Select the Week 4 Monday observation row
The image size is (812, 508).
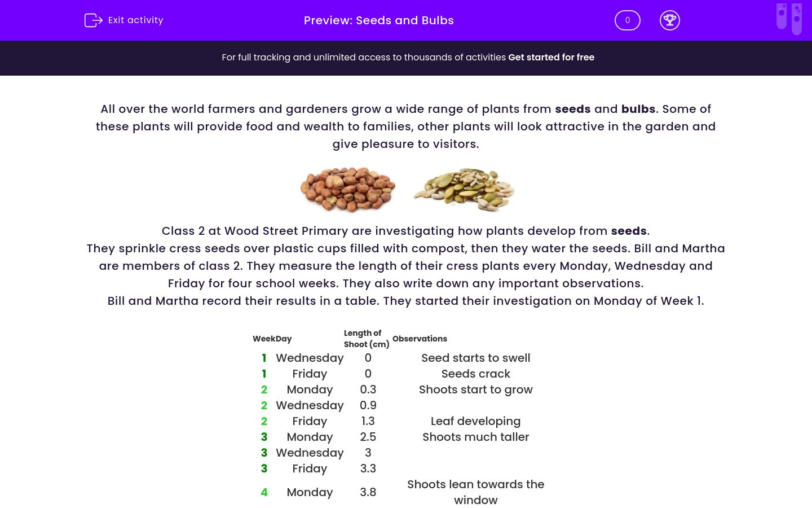pos(395,492)
